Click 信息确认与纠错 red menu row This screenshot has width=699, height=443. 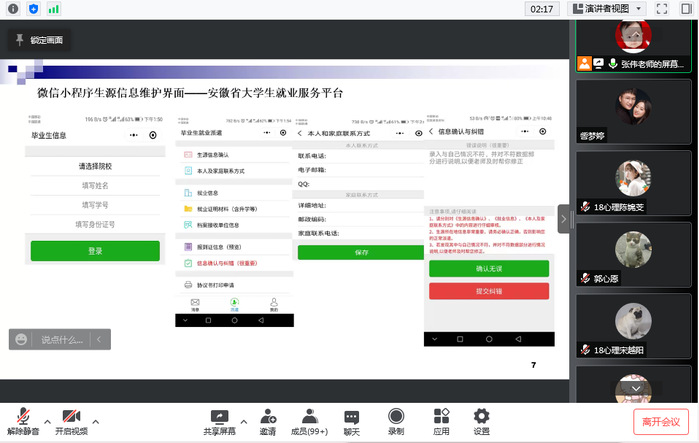[x=234, y=263]
